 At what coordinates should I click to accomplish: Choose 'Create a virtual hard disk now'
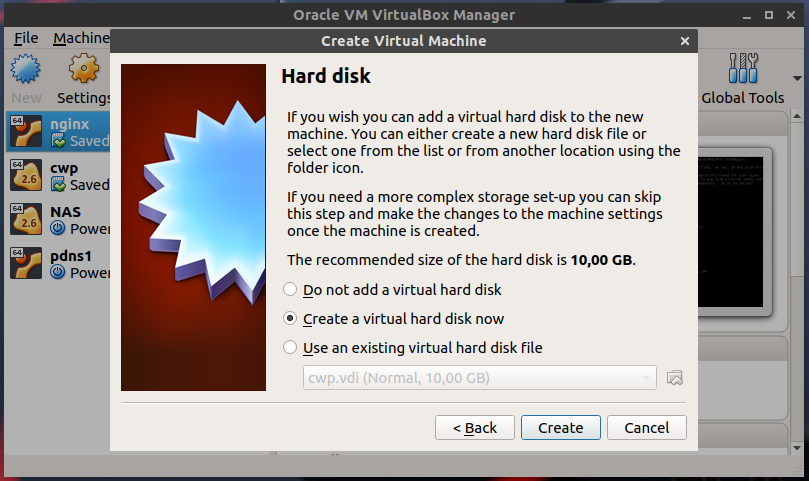291,319
